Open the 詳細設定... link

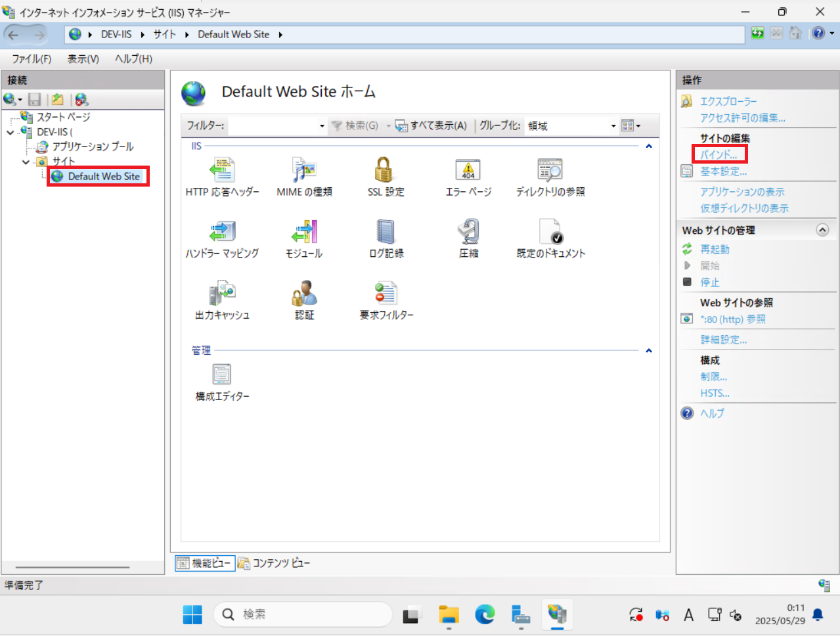(724, 340)
